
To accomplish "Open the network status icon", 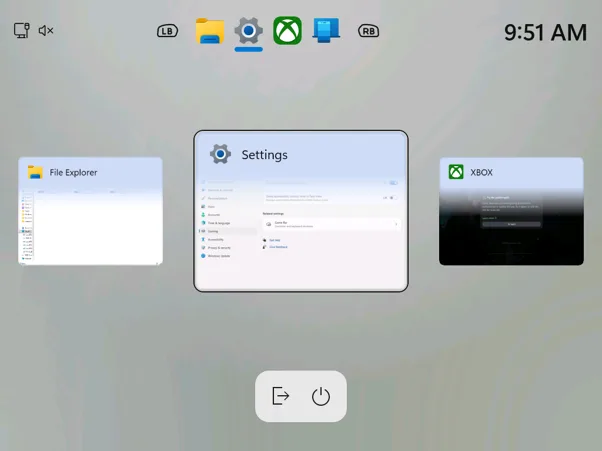I will [22, 30].
